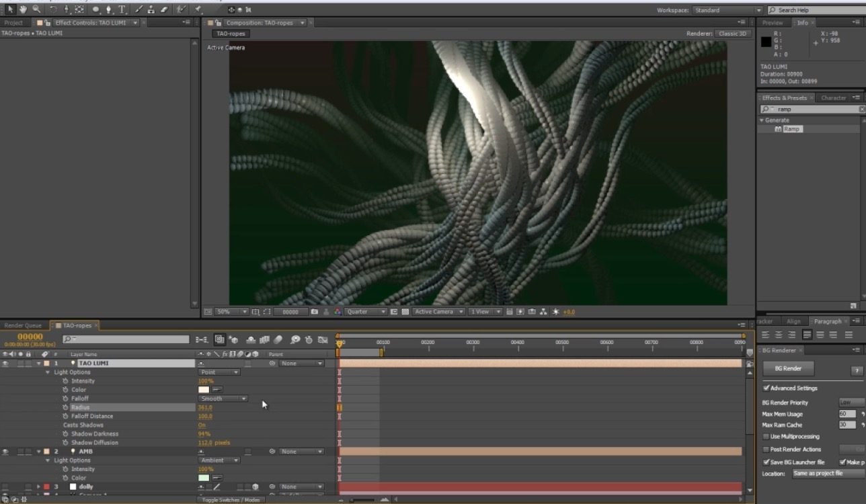The image size is (866, 504).
Task: Toggle the Shadow Darkness stopwatch
Action: tap(65, 433)
